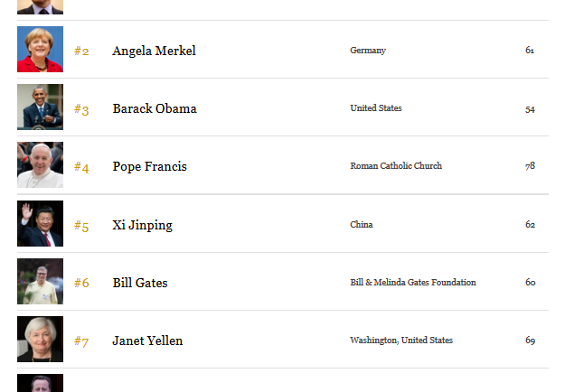This screenshot has height=392, width=565.
Task: Open the Janet Yellen name link
Action: pos(147,341)
